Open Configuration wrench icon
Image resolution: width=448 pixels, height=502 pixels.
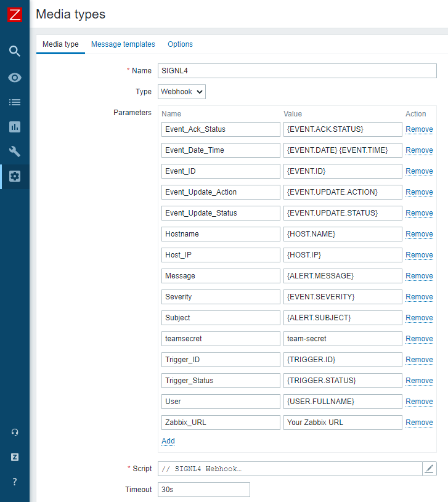click(15, 152)
